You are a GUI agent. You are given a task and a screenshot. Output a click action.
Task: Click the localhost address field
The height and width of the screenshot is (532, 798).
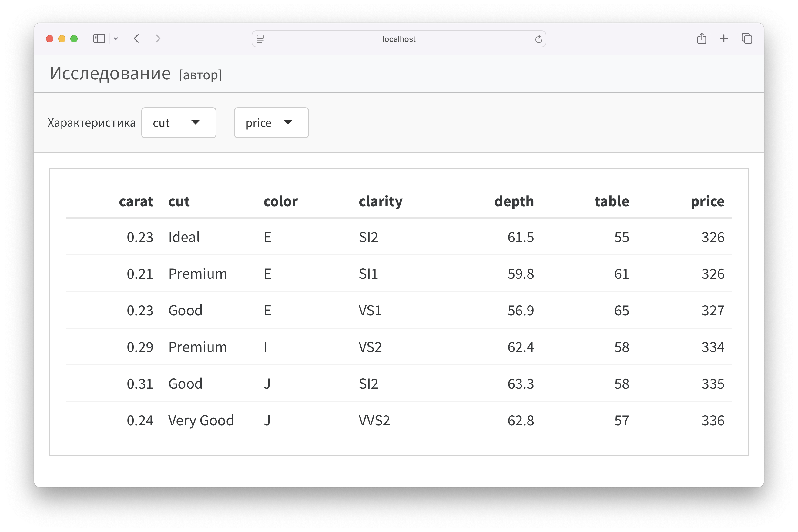click(399, 39)
